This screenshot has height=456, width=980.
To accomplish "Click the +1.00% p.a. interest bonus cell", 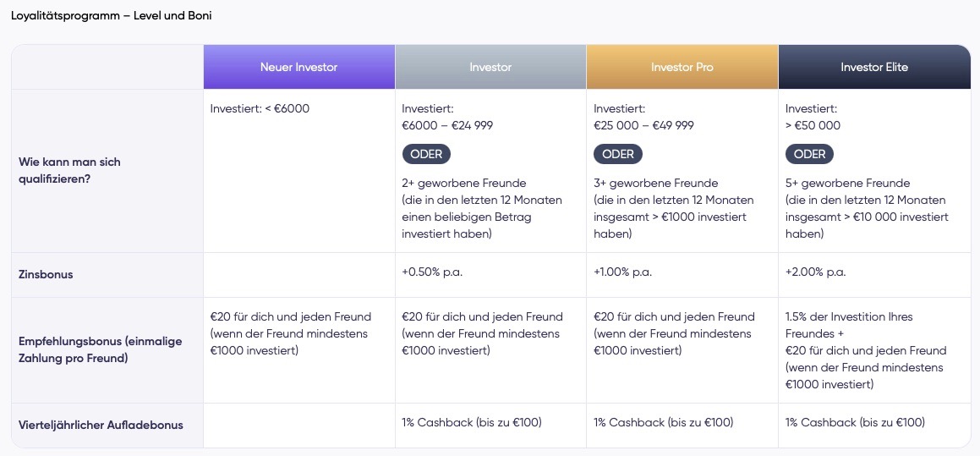I will click(623, 272).
